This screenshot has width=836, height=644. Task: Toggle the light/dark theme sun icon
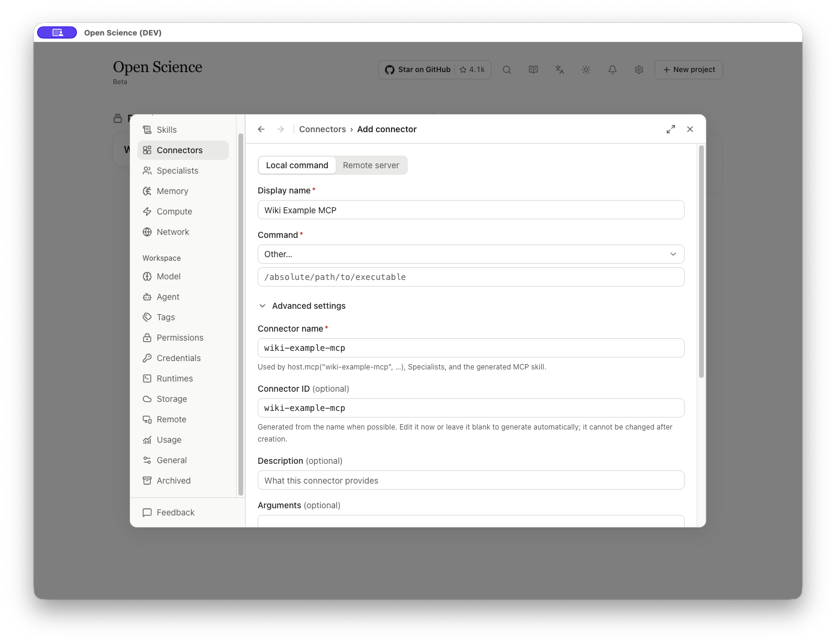pos(586,70)
